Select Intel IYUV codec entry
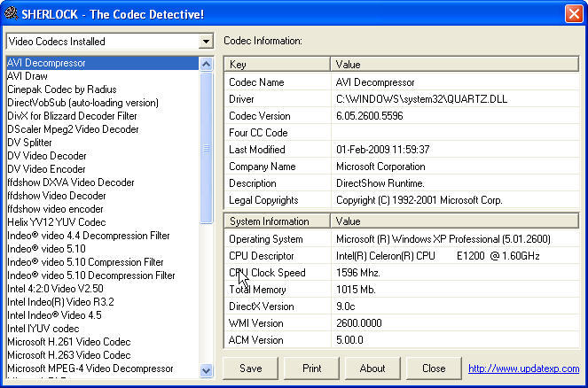This screenshot has width=588, height=388. [43, 329]
